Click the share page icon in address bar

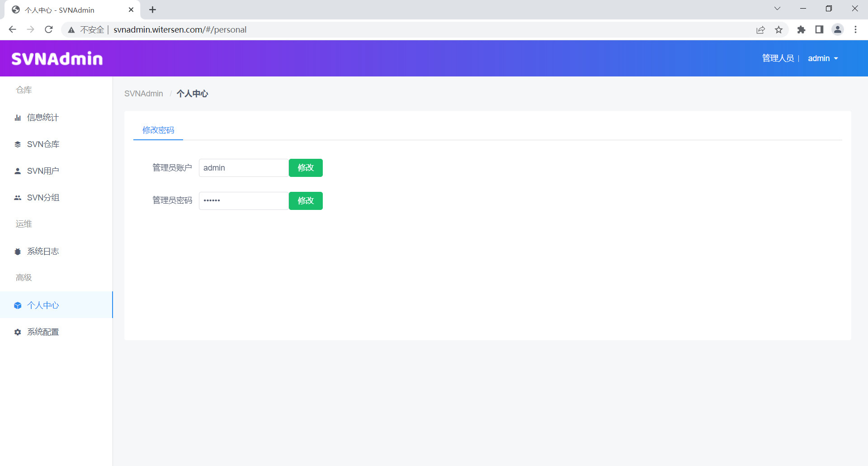click(x=760, y=30)
